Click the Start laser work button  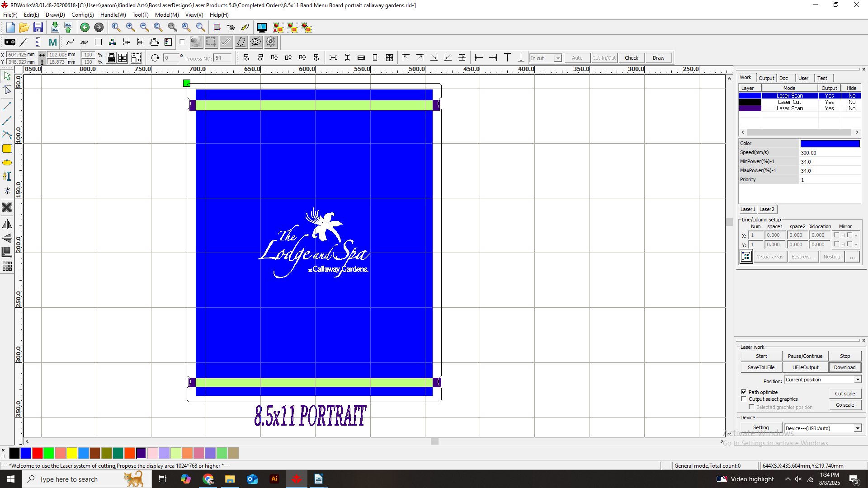pyautogui.click(x=761, y=356)
